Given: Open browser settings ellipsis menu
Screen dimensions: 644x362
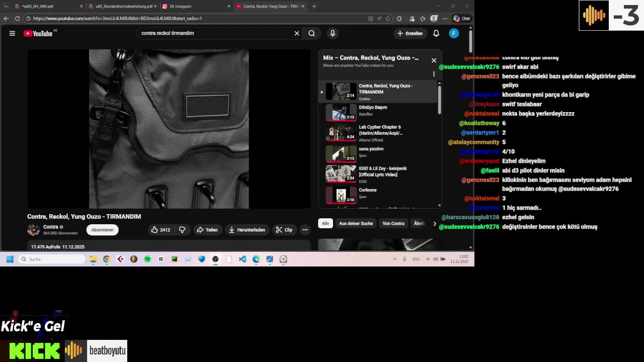Looking at the screenshot, I should 445,19.
